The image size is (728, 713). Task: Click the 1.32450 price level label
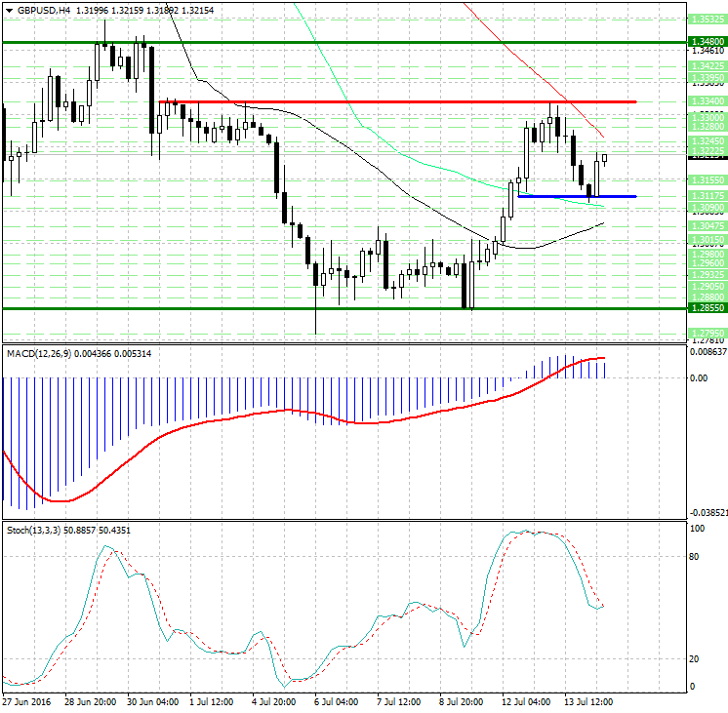click(x=708, y=140)
